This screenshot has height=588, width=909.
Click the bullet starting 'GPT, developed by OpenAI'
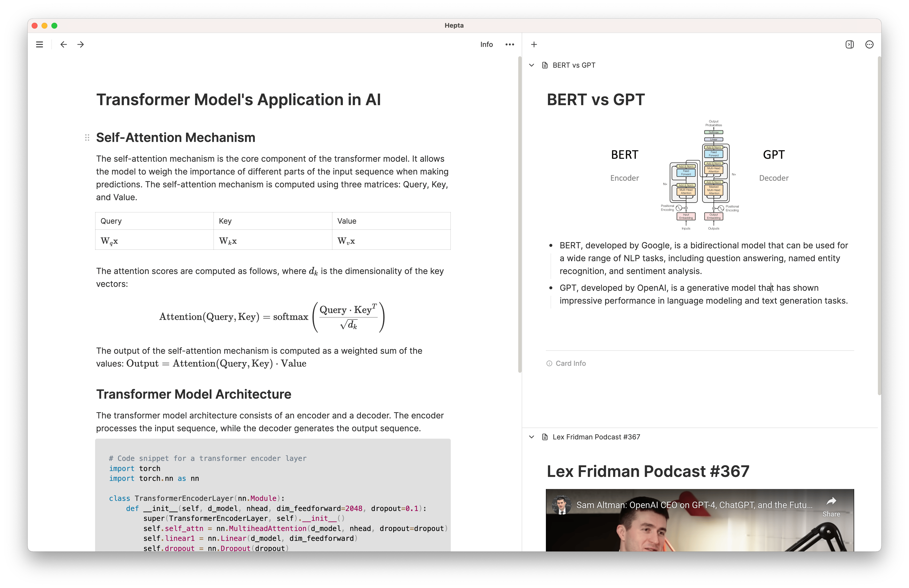[703, 294]
